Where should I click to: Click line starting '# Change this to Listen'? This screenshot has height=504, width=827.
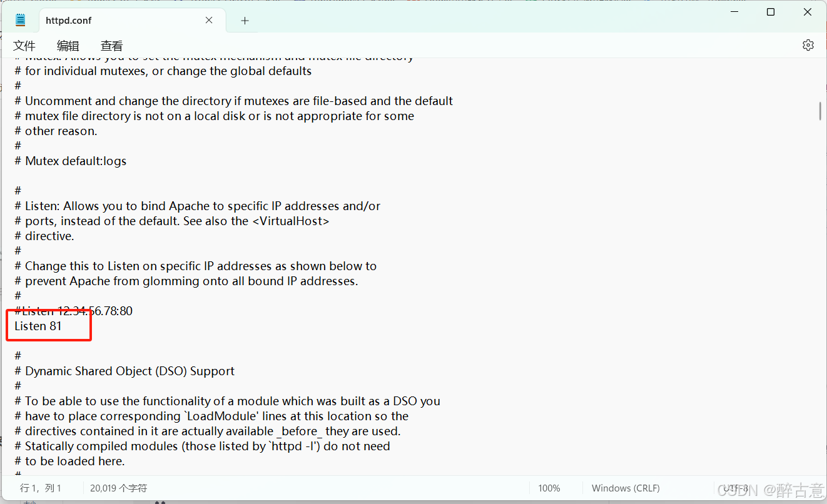pyautogui.click(x=196, y=266)
